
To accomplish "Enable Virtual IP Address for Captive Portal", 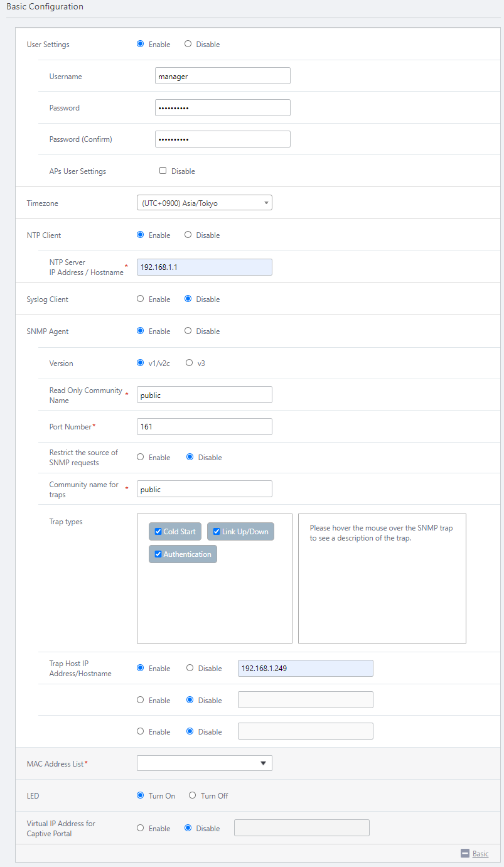I will [141, 829].
